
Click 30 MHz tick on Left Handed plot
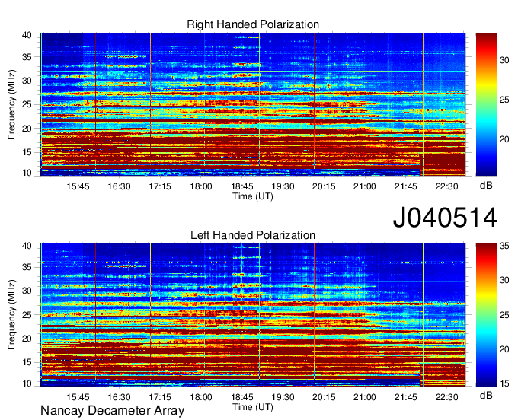(x=27, y=291)
